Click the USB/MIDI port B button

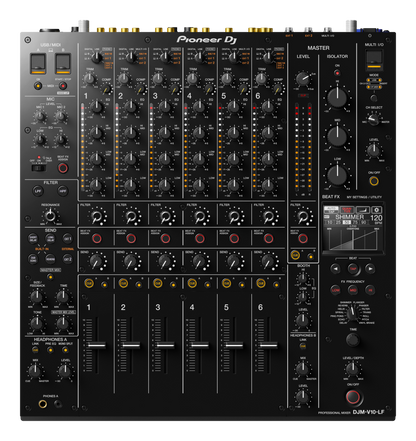coord(63,64)
